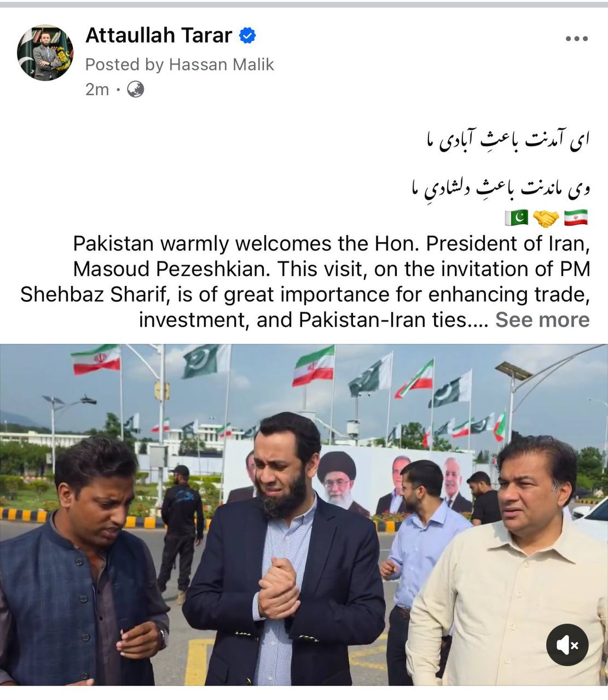608x700 pixels.
Task: Unmute the video with the speaker icon
Action: tap(567, 645)
